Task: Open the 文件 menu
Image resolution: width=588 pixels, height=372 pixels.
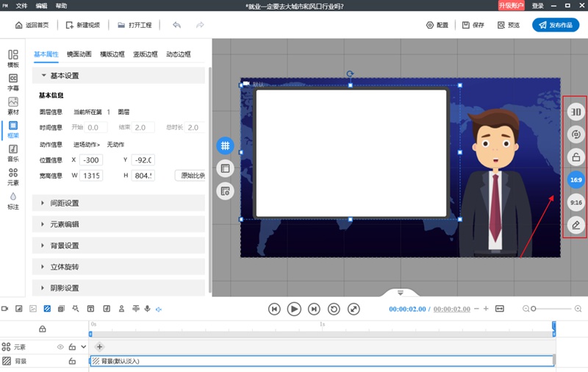Action: point(22,6)
